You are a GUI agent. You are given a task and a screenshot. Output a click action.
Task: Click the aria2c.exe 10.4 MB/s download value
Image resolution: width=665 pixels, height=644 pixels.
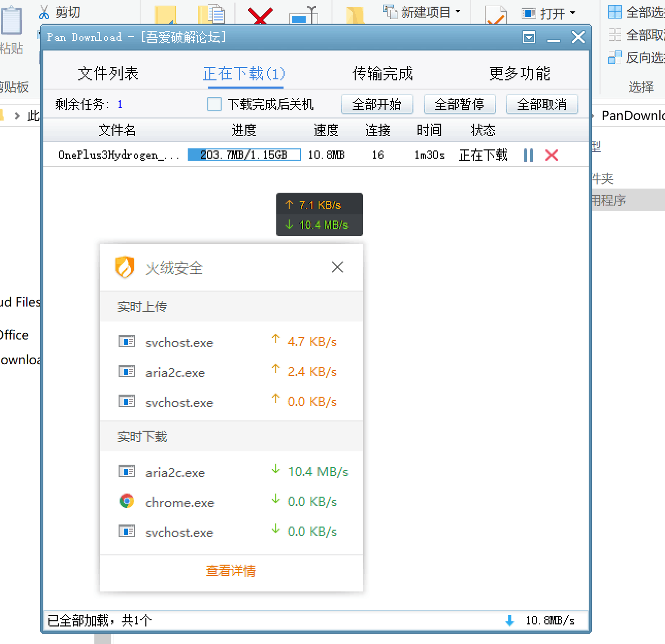click(x=318, y=471)
